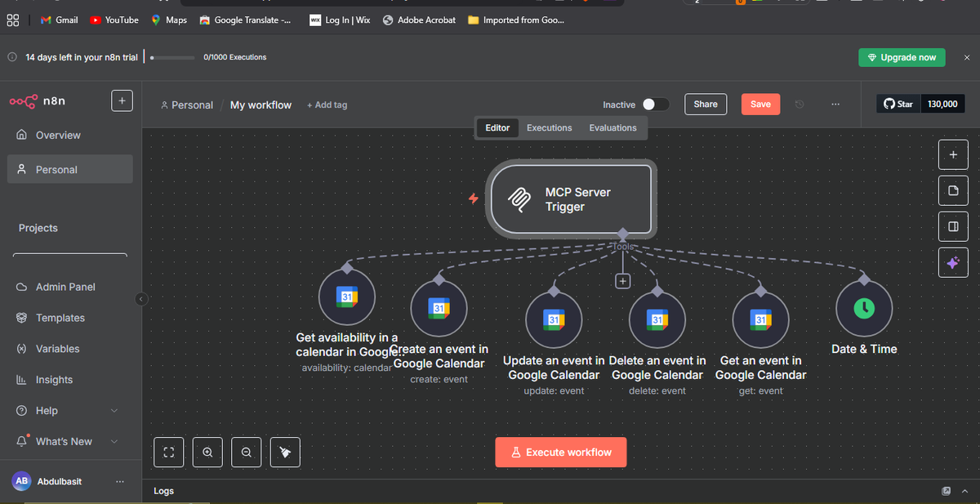This screenshot has width=980, height=504.
Task: Tidy up the workflow nodes
Action: point(285,452)
